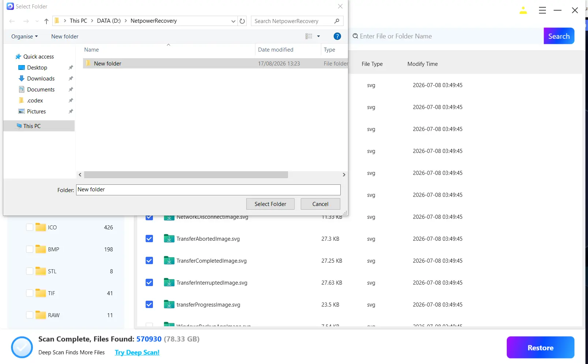Click the search magnifier in dialog

coord(337,21)
